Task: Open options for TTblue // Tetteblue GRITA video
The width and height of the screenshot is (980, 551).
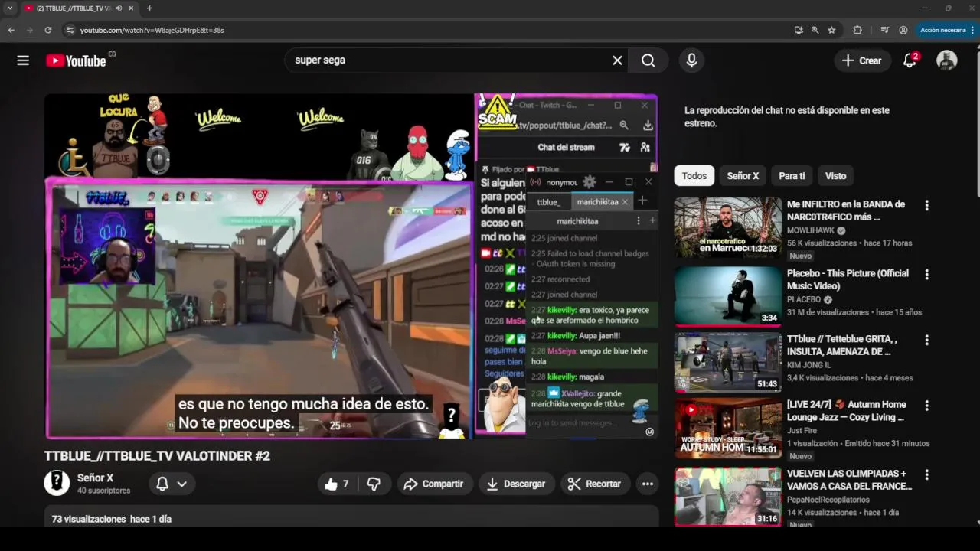Action: [926, 340]
